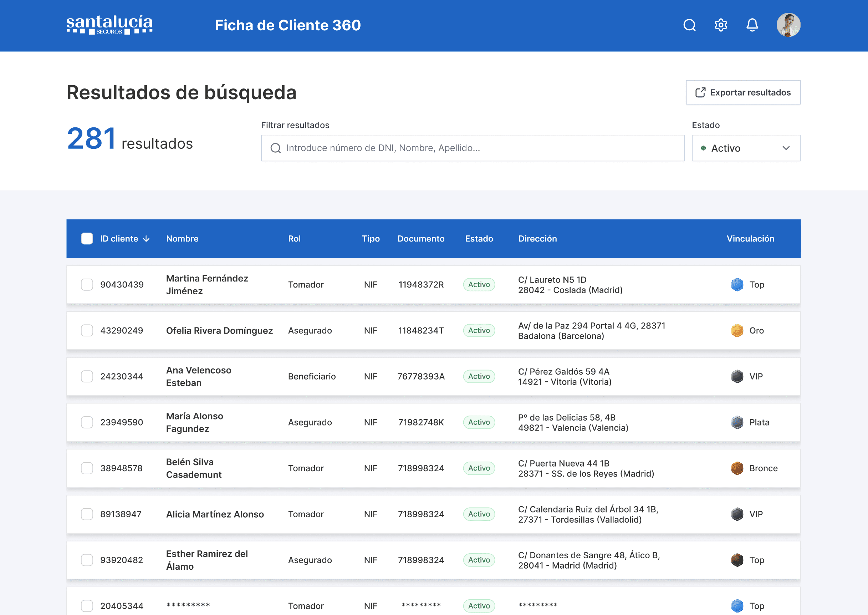The height and width of the screenshot is (615, 868).
Task: Click the gold Oro badge icon
Action: point(737,331)
